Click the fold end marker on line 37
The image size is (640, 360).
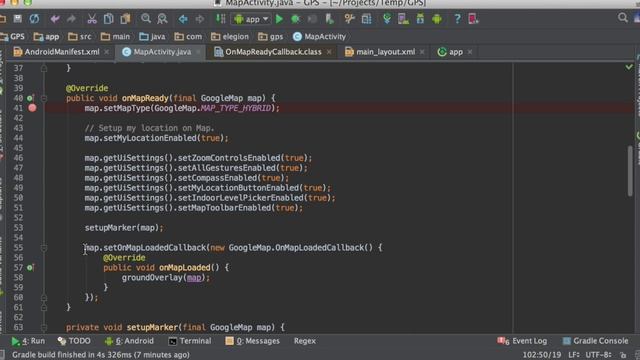[44, 68]
